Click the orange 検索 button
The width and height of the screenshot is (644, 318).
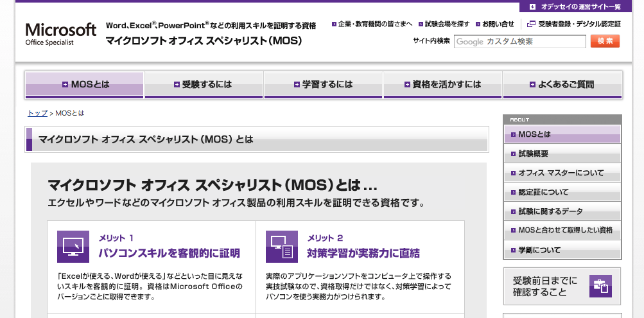[x=605, y=41]
